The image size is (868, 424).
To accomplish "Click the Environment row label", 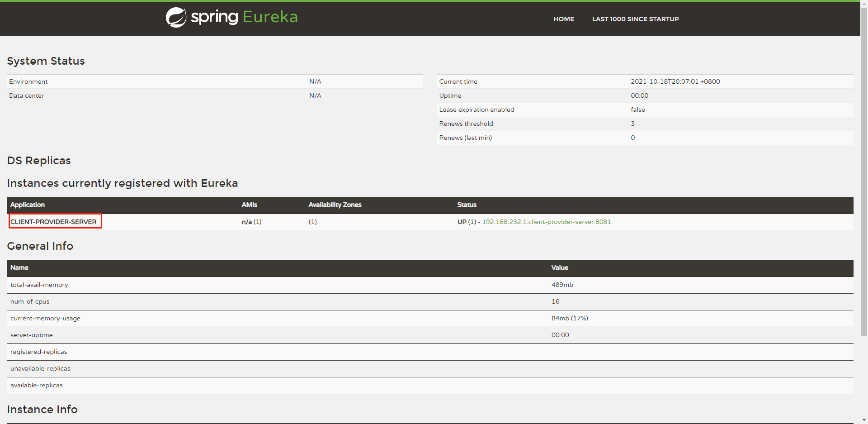I will (28, 81).
